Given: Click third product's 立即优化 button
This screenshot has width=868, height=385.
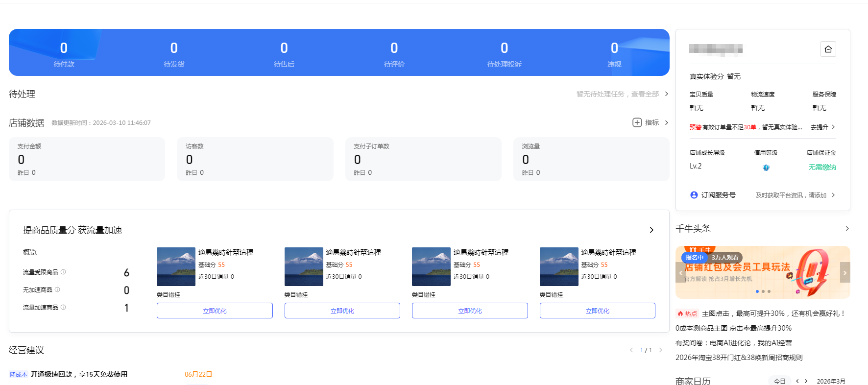Looking at the screenshot, I should 470,311.
